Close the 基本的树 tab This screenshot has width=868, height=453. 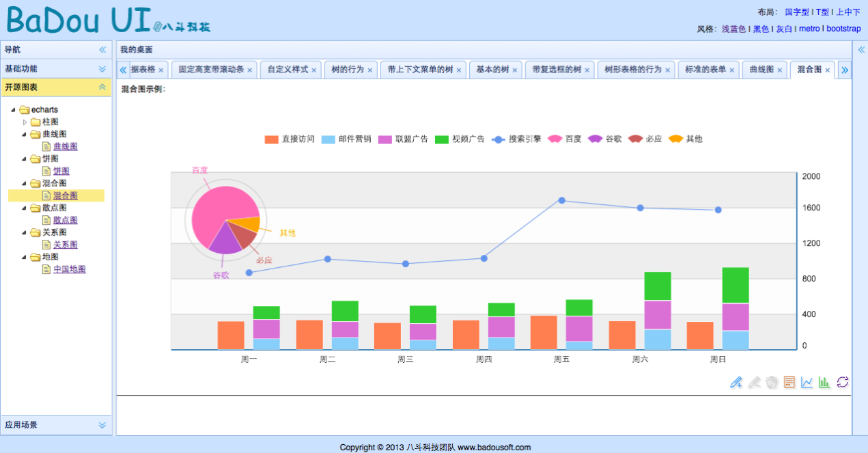(x=515, y=70)
